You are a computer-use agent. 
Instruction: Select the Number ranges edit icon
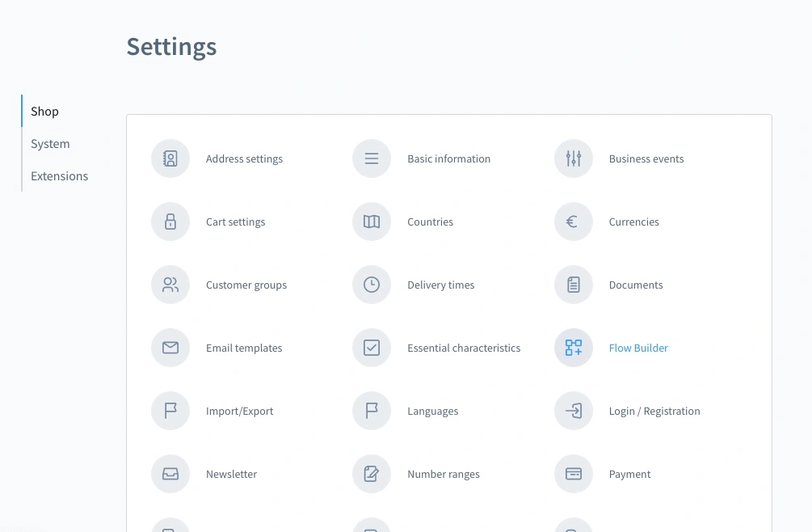[372, 475]
